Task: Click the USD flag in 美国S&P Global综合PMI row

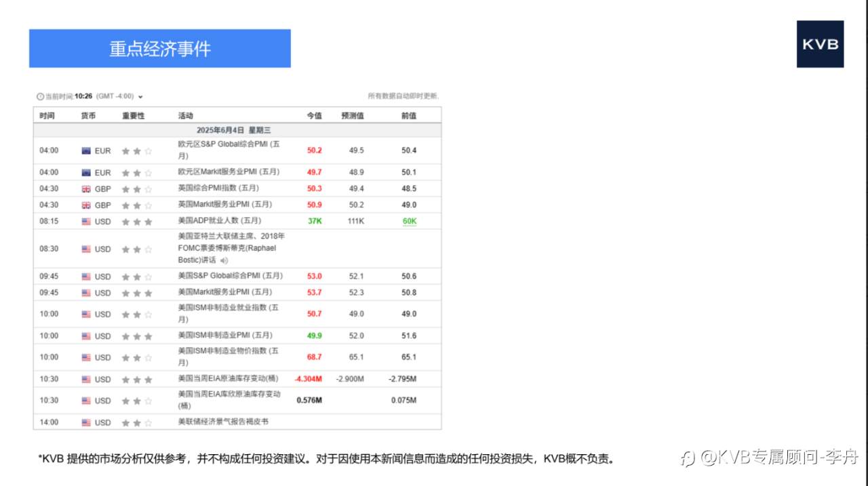Action: (86, 277)
